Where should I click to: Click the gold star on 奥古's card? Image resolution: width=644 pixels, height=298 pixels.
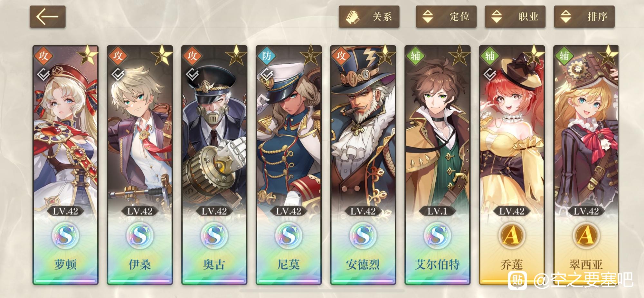[237, 55]
